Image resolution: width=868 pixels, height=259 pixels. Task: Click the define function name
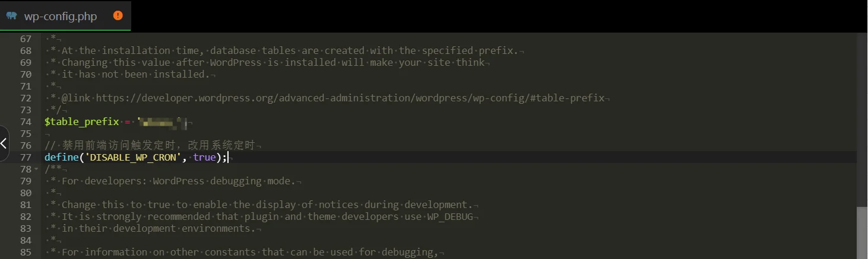(61, 157)
